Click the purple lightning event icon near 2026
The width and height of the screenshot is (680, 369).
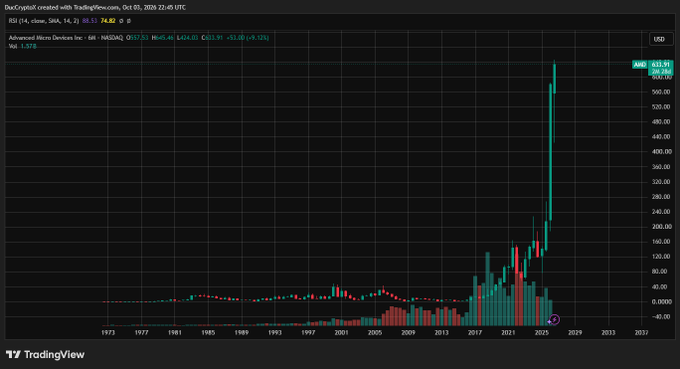[x=554, y=320]
